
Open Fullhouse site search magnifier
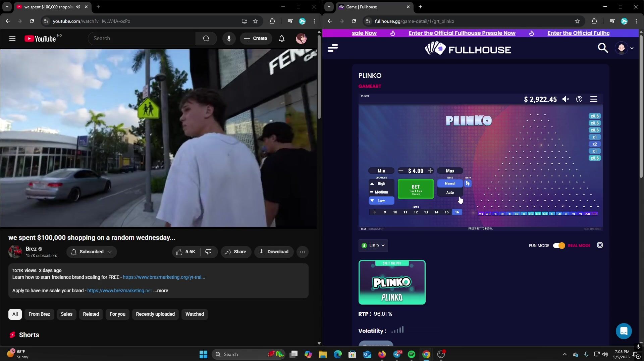click(x=603, y=48)
